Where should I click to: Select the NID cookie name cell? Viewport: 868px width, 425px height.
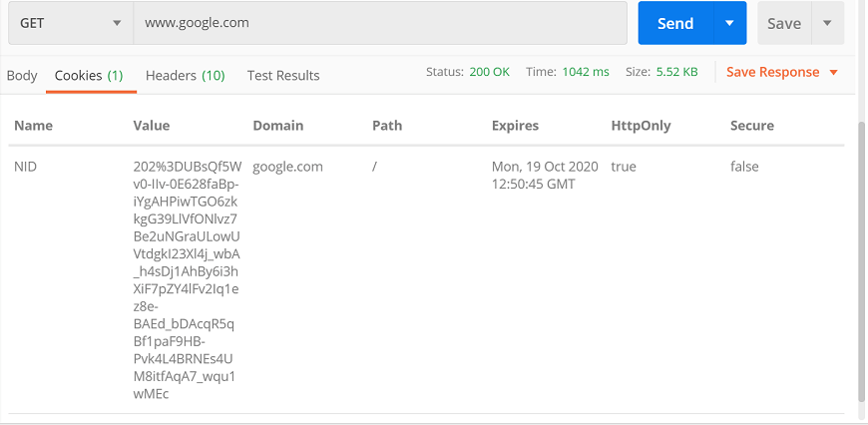pyautogui.click(x=26, y=167)
